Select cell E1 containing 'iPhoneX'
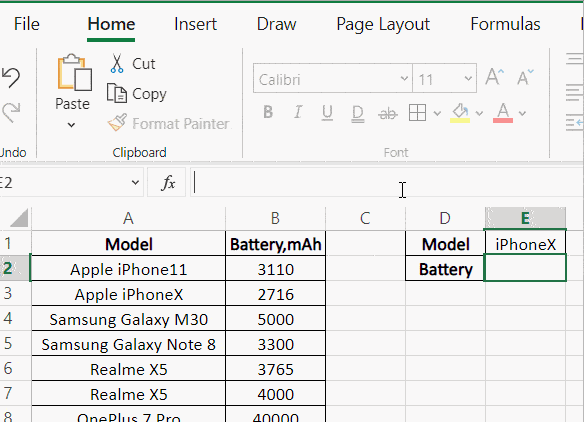This screenshot has height=422, width=584. coord(525,244)
